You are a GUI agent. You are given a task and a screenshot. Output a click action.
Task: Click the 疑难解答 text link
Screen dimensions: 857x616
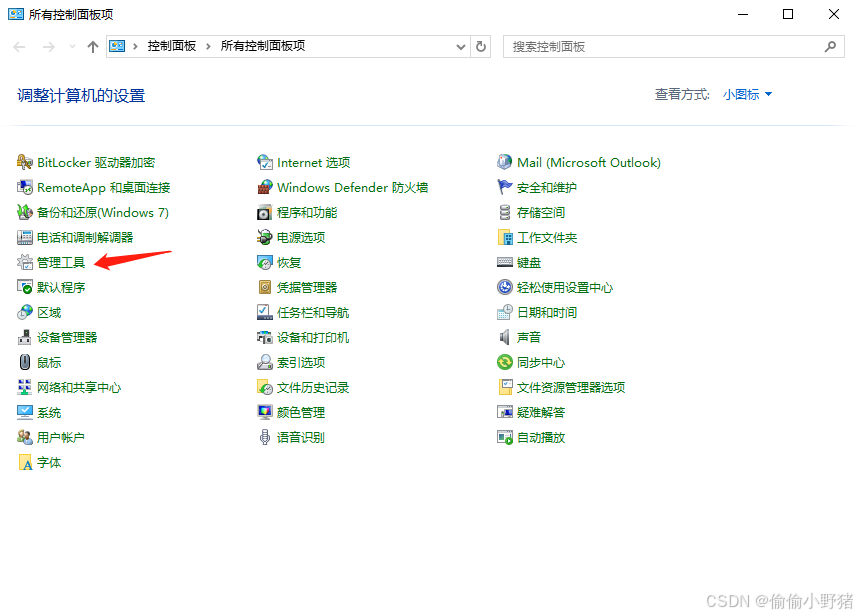[541, 413]
